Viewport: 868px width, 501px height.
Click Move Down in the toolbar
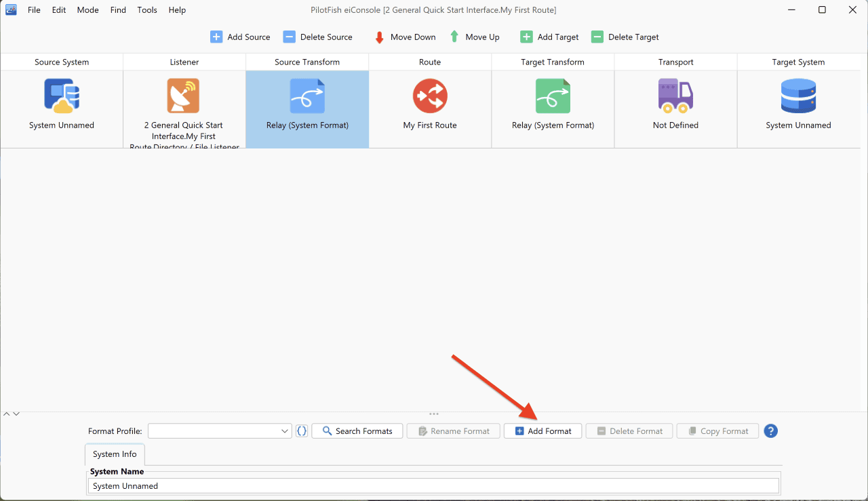405,37
